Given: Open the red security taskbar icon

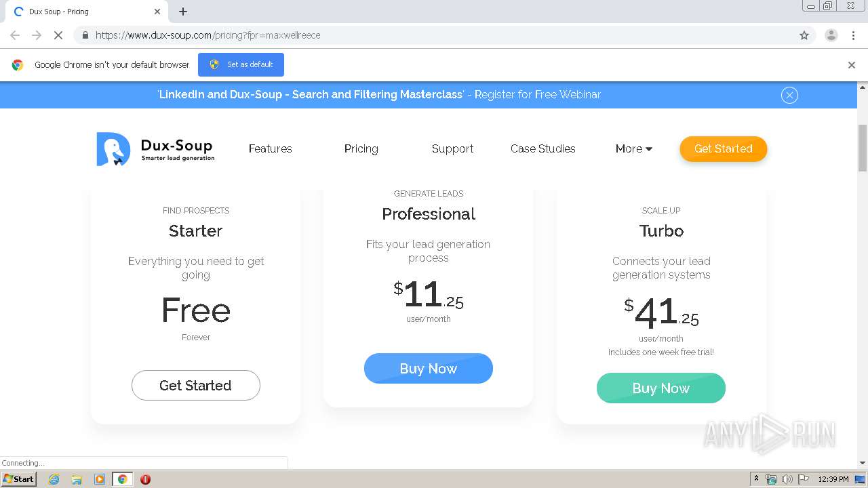Looking at the screenshot, I should (145, 479).
